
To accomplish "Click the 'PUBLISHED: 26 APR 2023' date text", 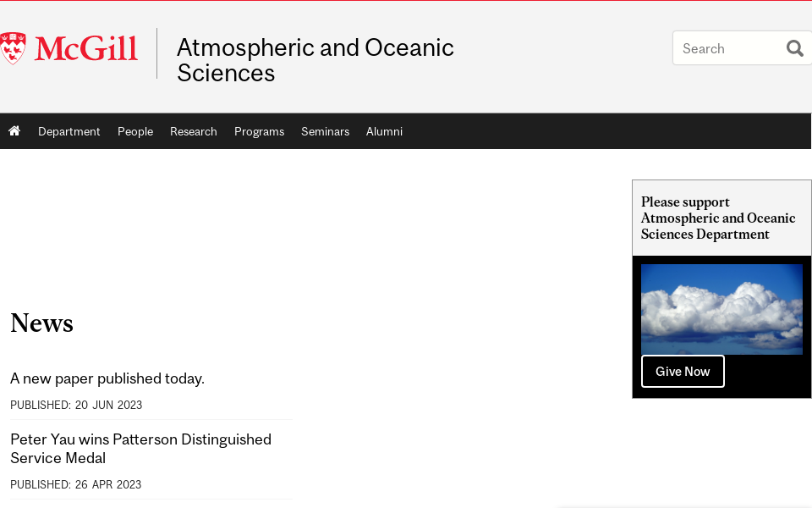I will (x=76, y=484).
